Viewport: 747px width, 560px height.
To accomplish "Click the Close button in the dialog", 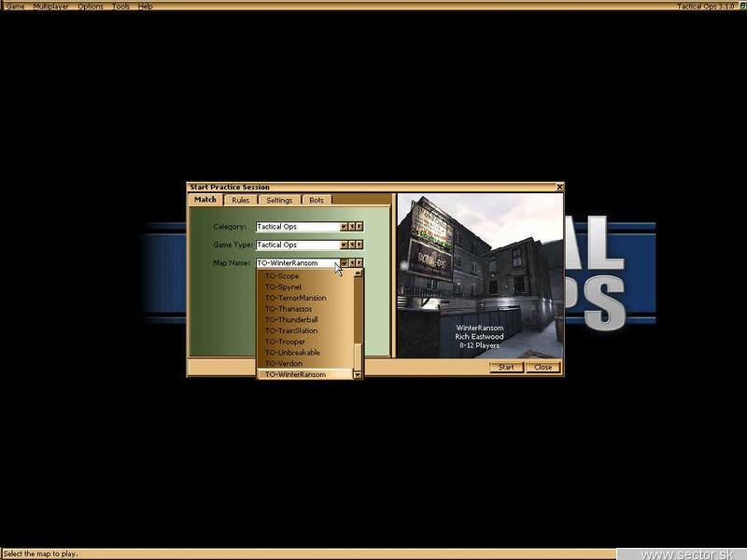I will tap(543, 368).
